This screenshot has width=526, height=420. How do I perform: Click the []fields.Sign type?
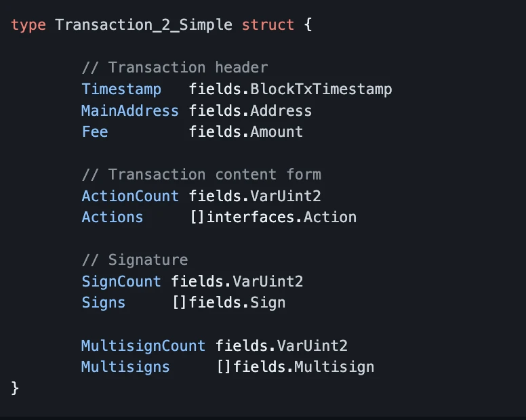tap(228, 303)
